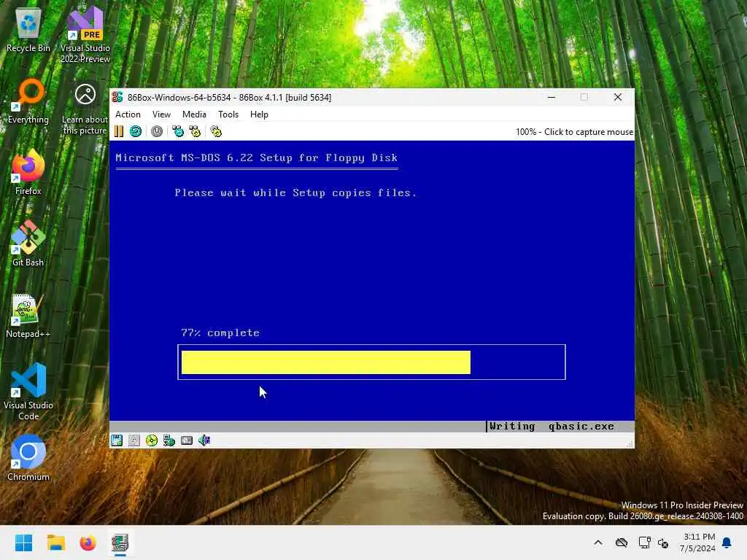The height and width of the screenshot is (560, 747).
Task: Click the teal hard reset toolbar icon
Action: coord(136,131)
